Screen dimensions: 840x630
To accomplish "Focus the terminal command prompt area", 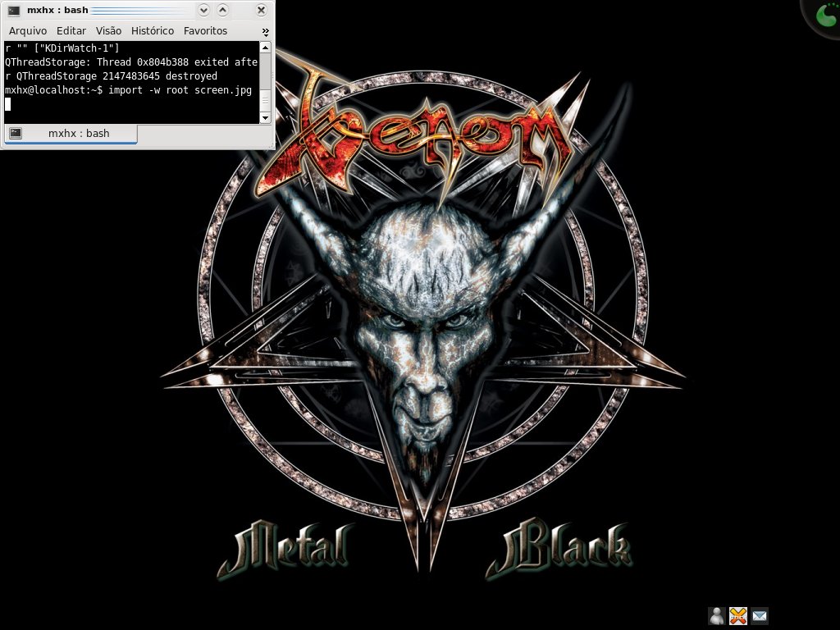I will 132,83.
